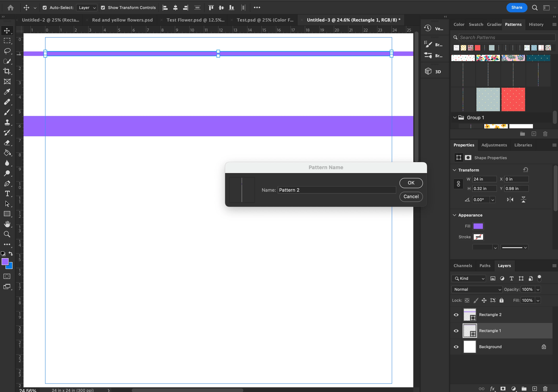This screenshot has height=392, width=558.
Task: Open the blend mode Normal dropdown
Action: coord(477,289)
